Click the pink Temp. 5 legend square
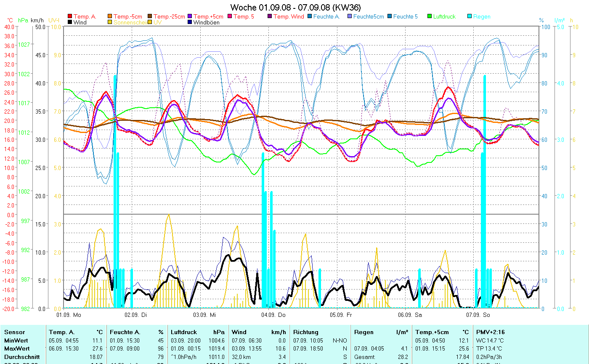This screenshot has height=364, width=589. point(230,17)
